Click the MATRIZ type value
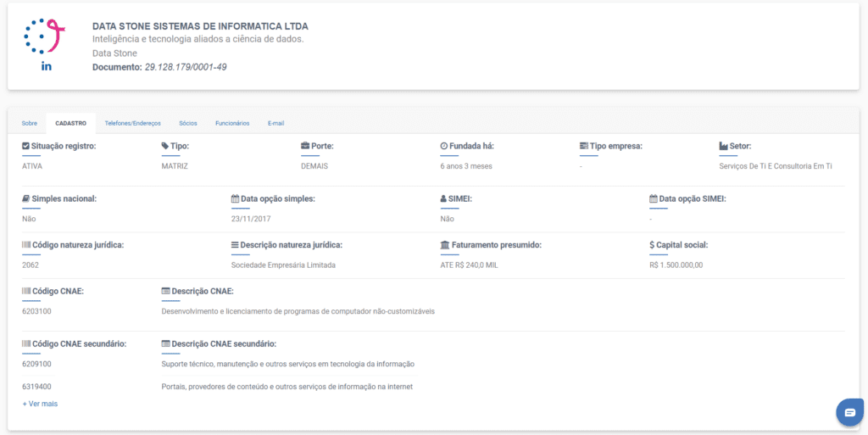Image resolution: width=868 pixels, height=435 pixels. pos(175,166)
